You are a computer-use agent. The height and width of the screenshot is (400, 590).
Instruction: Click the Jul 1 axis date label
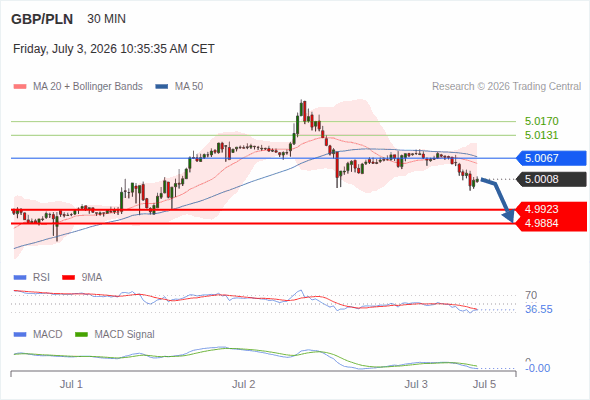click(71, 384)
